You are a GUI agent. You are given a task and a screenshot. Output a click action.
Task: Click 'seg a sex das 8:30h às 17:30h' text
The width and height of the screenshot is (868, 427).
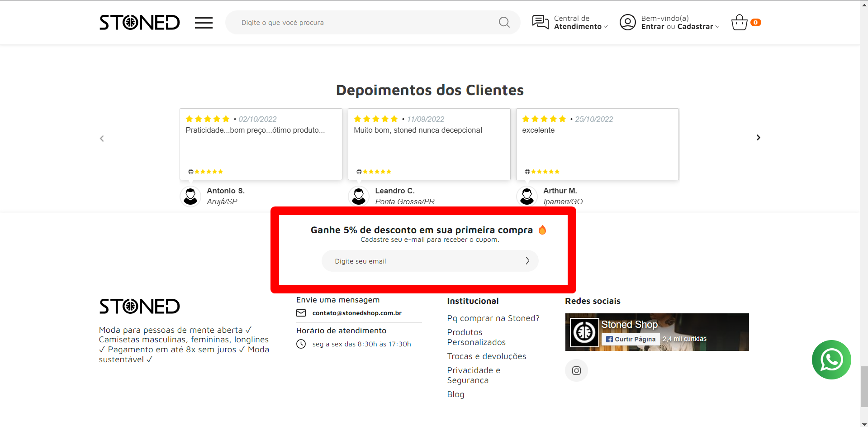point(361,344)
